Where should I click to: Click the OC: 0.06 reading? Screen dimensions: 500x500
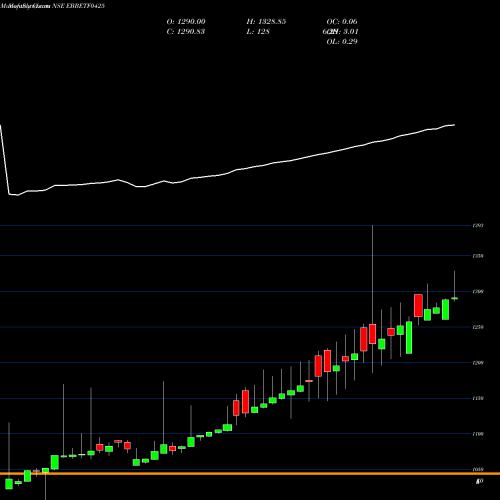point(342,22)
